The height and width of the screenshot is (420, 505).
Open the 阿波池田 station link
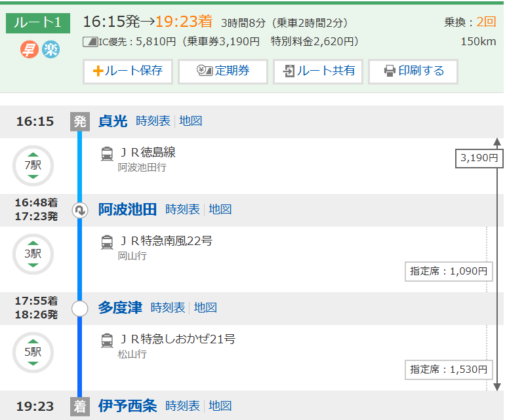pyautogui.click(x=127, y=210)
